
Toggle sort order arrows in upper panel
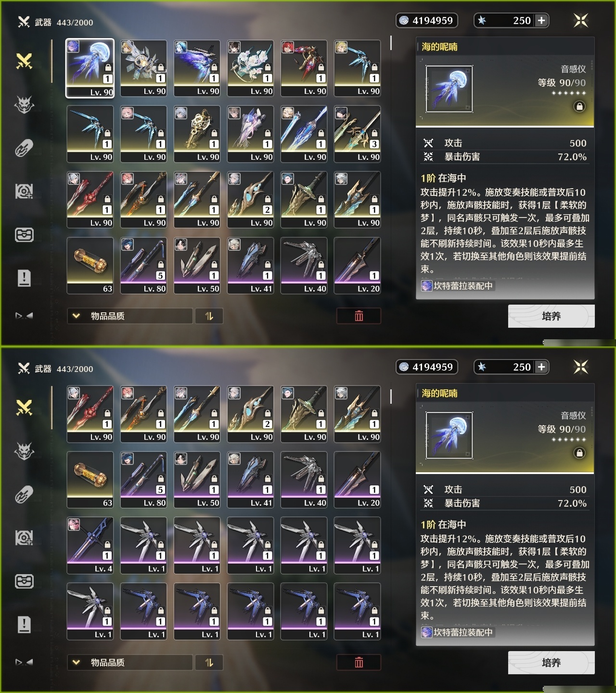[x=209, y=316]
